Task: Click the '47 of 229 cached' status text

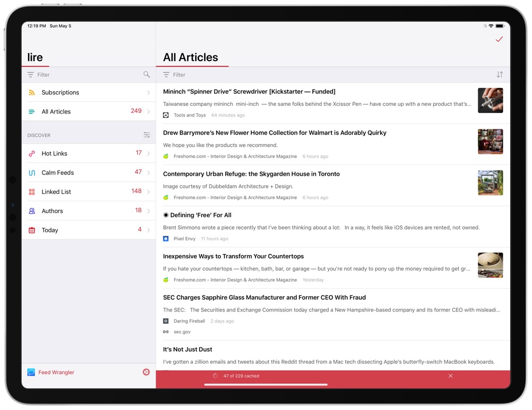Action: pyautogui.click(x=241, y=376)
